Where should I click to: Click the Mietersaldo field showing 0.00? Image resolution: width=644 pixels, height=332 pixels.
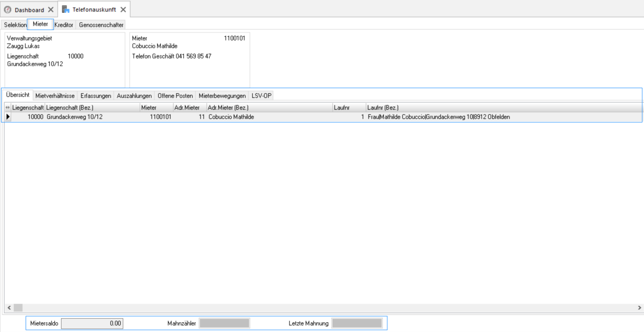(92, 324)
